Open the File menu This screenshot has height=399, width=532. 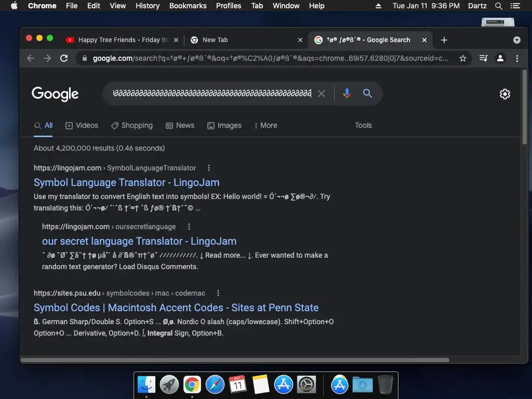(72, 6)
